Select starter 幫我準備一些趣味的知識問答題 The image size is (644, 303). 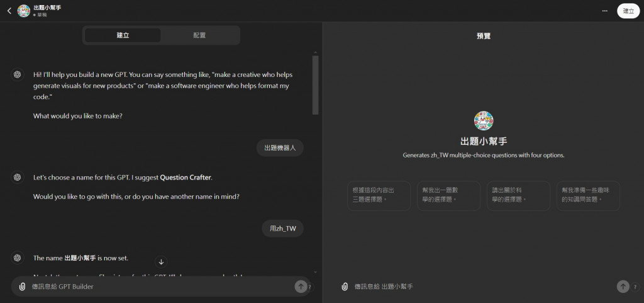[588, 196]
